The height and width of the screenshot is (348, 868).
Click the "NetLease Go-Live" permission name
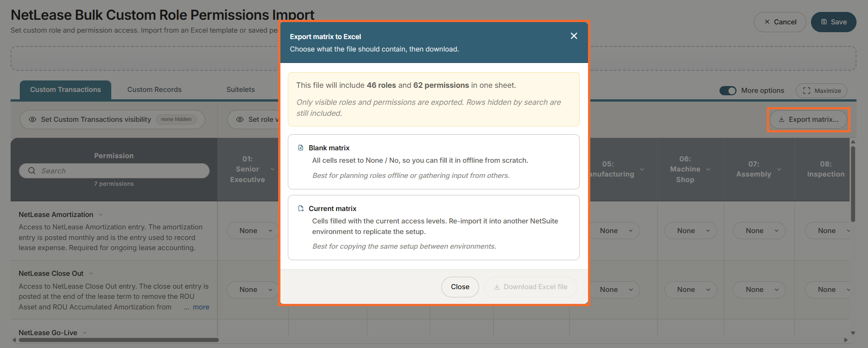(x=48, y=333)
